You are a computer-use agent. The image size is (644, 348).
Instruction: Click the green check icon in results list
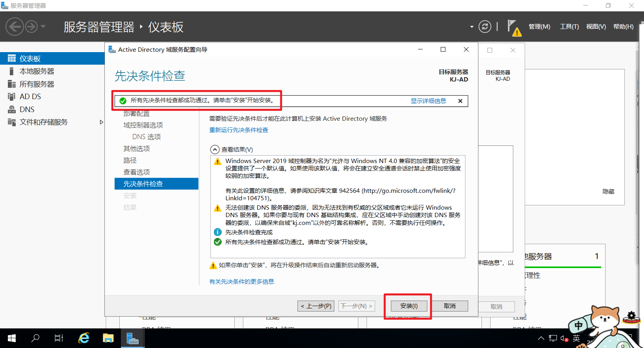tap(217, 242)
